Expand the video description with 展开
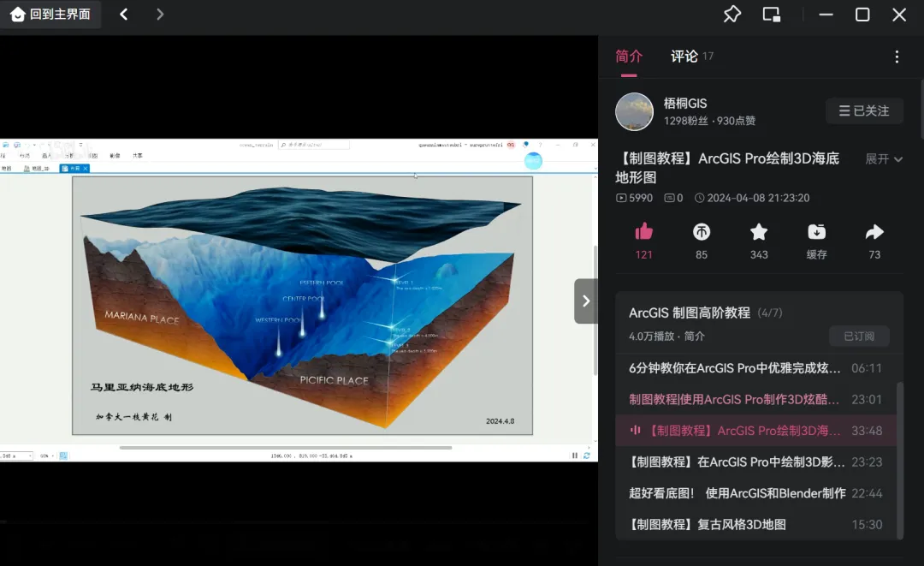The width and height of the screenshot is (924, 566). [x=883, y=159]
